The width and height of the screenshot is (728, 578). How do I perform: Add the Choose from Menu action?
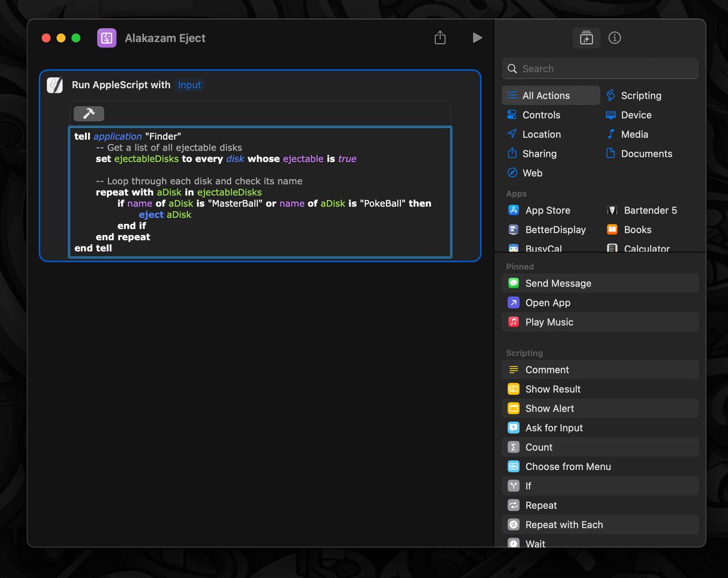600,466
